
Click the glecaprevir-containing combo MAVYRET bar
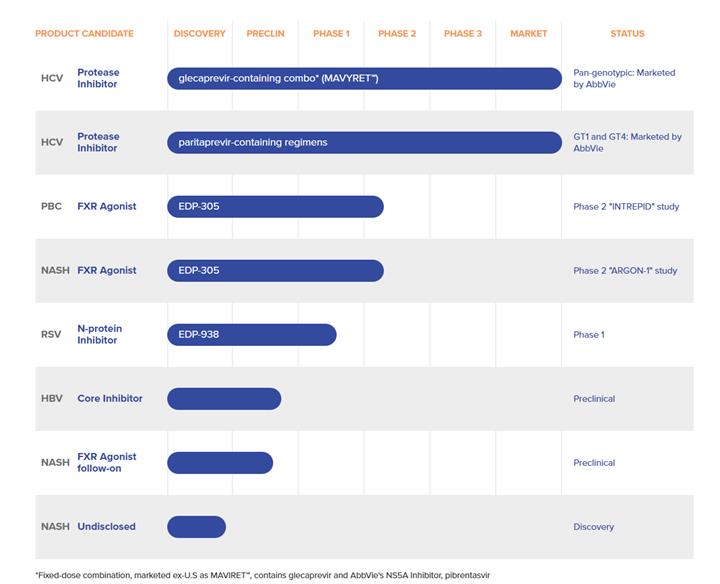[x=364, y=78]
